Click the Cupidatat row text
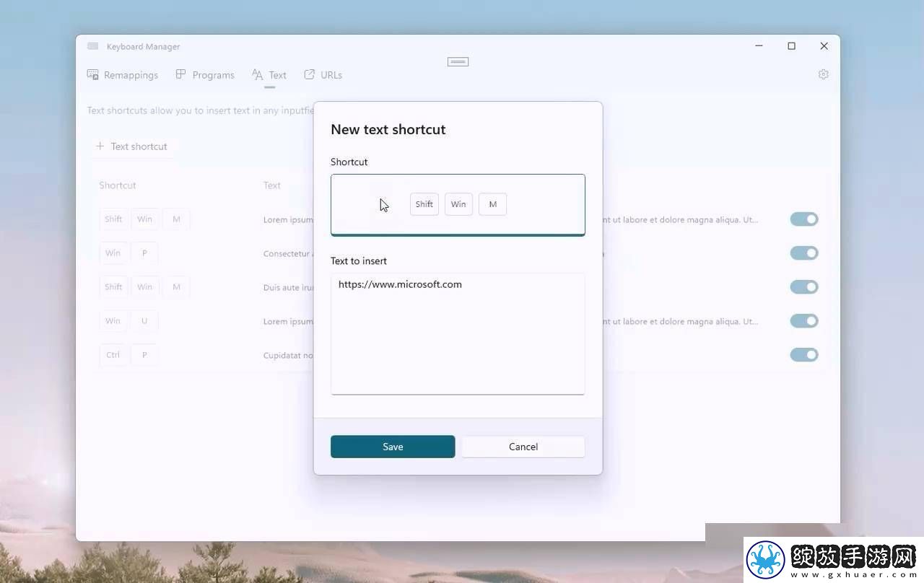The height and width of the screenshot is (583, 924). point(288,356)
